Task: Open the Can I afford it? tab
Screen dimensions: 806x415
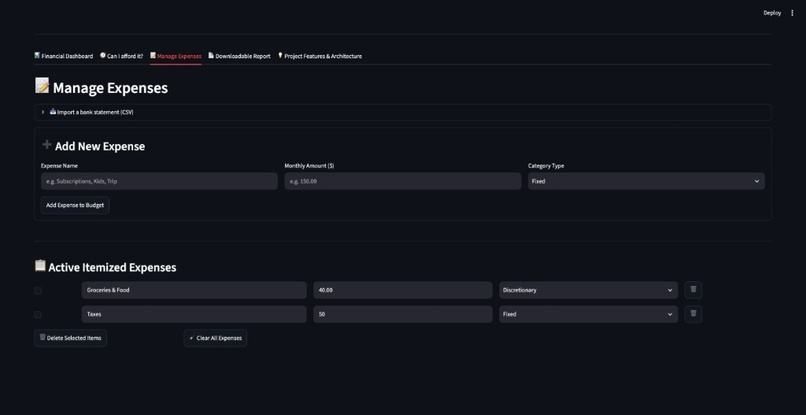Action: pyautogui.click(x=121, y=56)
